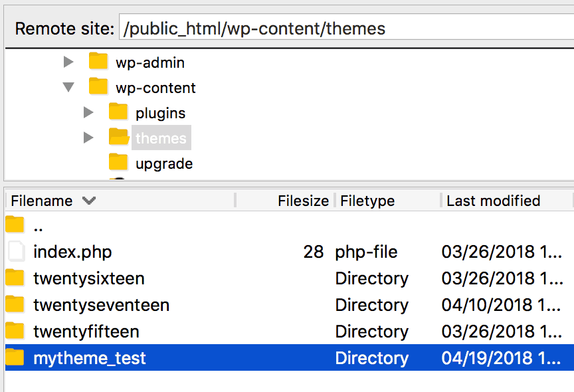Select the themes folder in tree
Viewport: 574px width, 392px height.
161,138
